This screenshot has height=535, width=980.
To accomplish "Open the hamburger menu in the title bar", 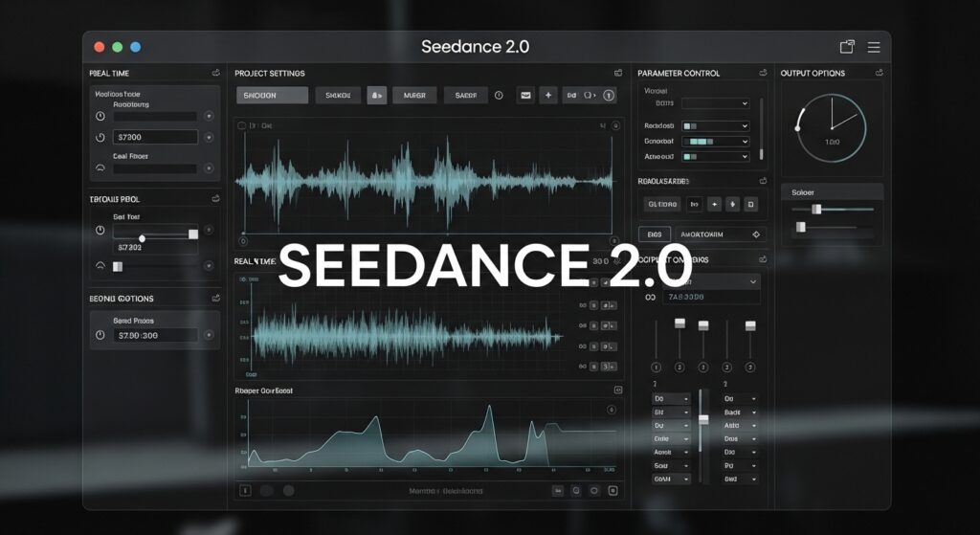I will [874, 47].
